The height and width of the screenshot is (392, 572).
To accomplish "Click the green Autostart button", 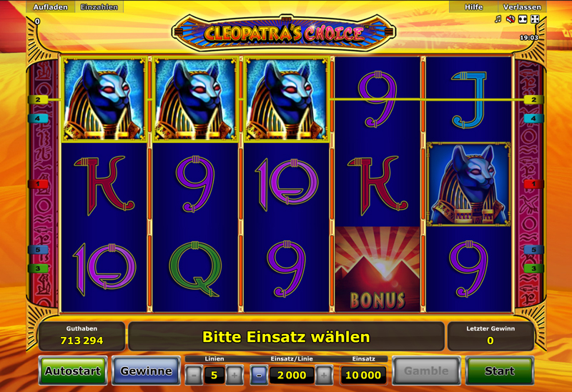I will pos(73,371).
